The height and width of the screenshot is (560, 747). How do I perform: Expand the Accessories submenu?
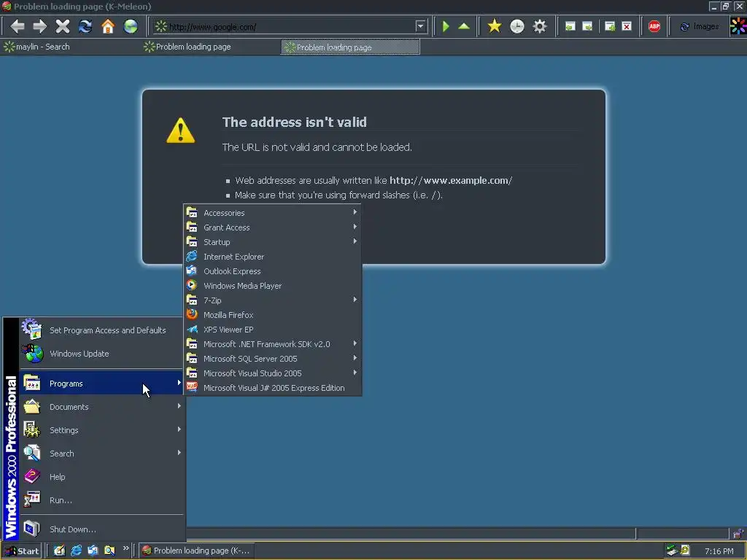click(x=273, y=213)
